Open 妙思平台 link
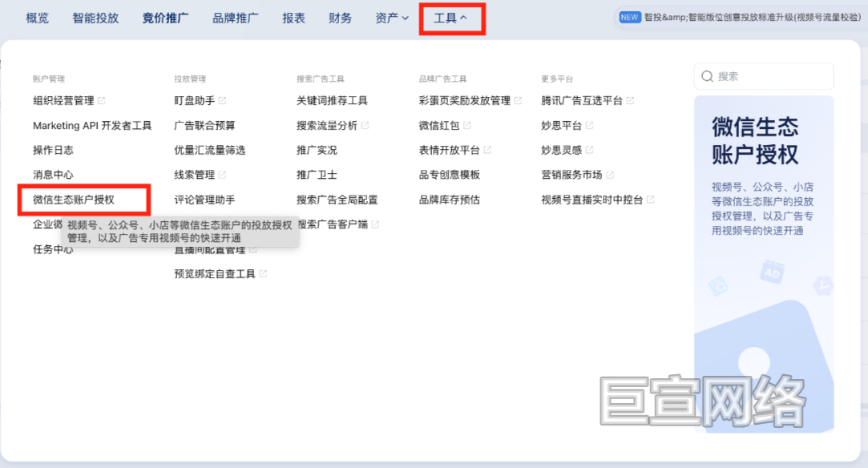This screenshot has width=868, height=468. coord(561,126)
